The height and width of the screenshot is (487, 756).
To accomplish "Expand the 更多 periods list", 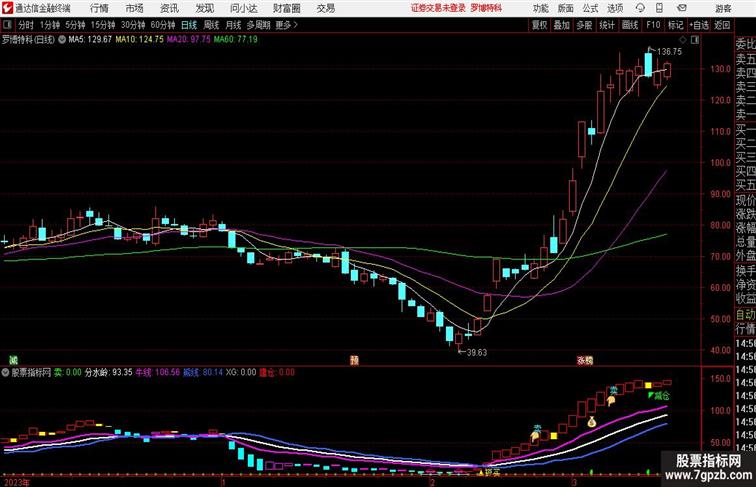I will [x=286, y=25].
